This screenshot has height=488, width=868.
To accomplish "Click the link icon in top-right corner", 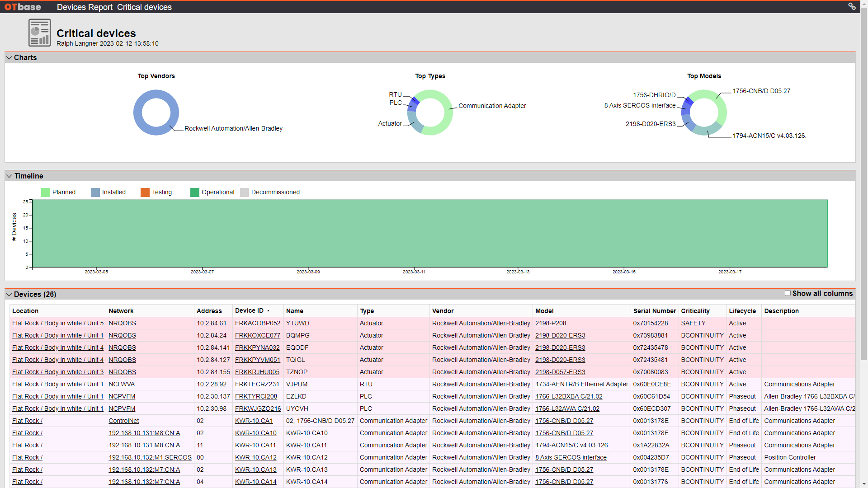I will coord(852,6).
